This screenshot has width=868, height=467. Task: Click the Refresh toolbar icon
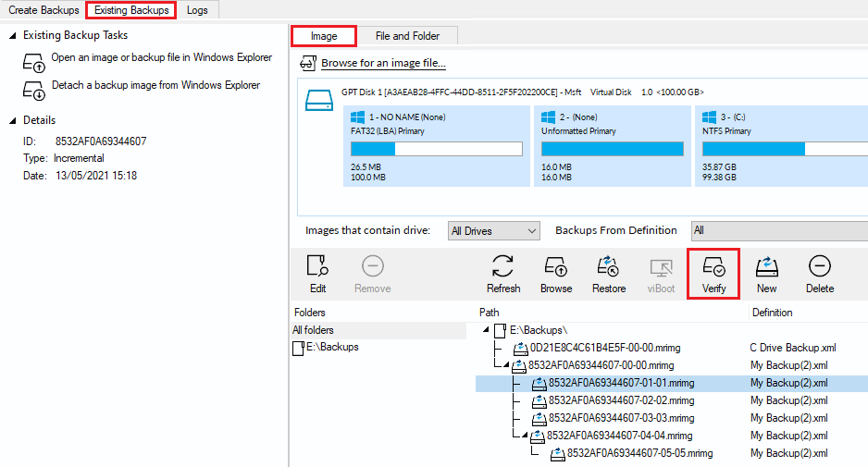pyautogui.click(x=503, y=274)
